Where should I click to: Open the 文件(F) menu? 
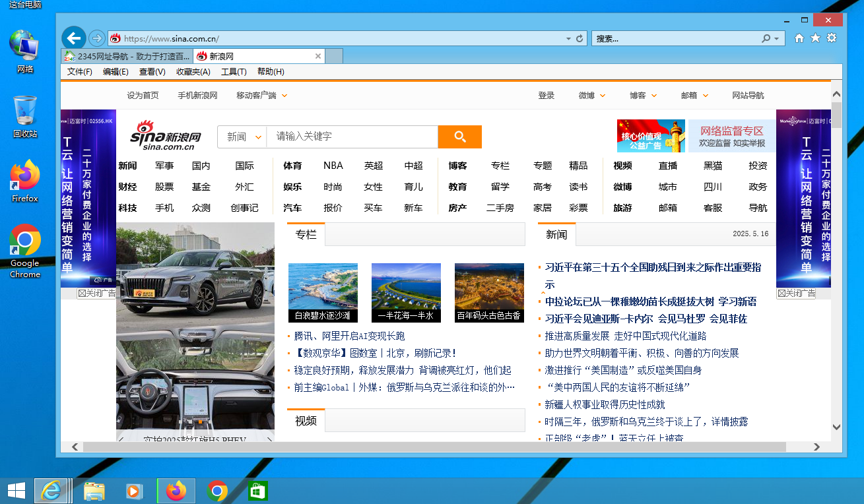click(80, 72)
